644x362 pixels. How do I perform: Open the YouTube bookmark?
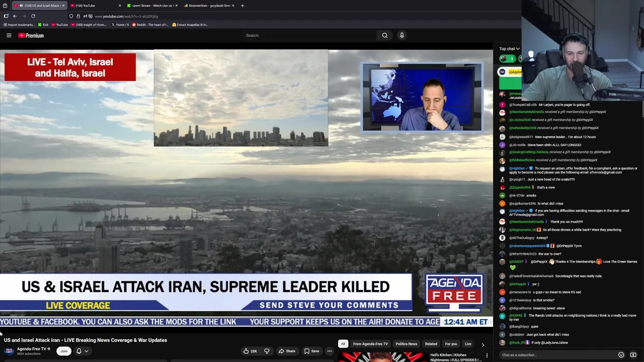[59, 25]
